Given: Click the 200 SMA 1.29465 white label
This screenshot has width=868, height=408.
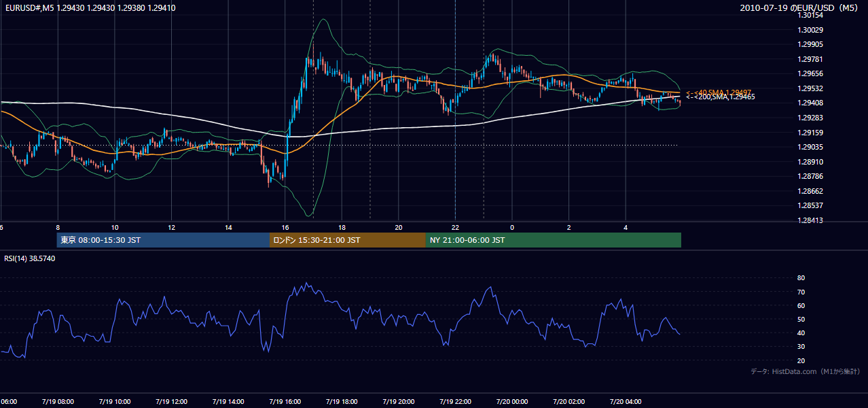Looking at the screenshot, I should (x=721, y=97).
